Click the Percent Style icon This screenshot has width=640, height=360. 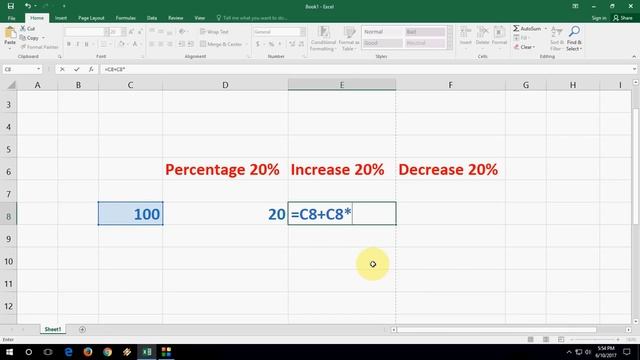pos(271,44)
